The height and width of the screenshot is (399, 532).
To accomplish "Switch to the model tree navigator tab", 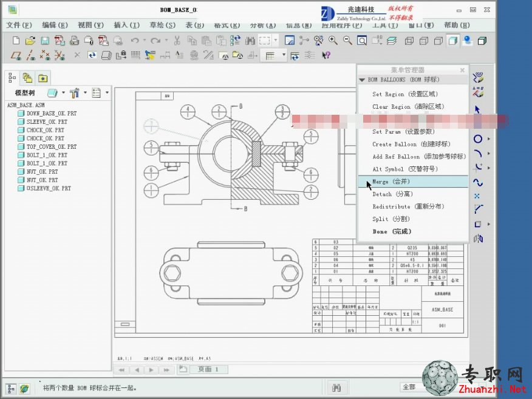I will (12, 78).
